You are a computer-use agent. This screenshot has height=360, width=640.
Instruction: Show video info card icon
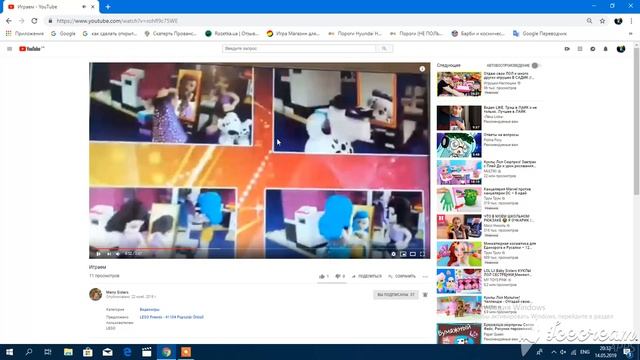click(x=422, y=69)
